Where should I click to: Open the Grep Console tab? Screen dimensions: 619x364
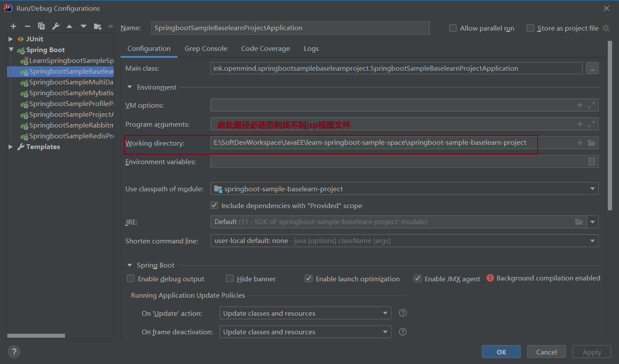click(x=206, y=49)
